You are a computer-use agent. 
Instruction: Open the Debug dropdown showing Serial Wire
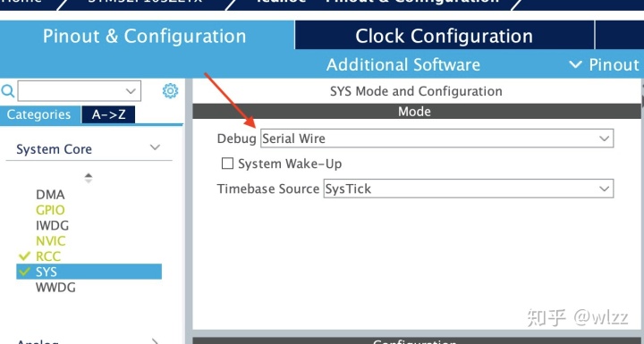[437, 138]
